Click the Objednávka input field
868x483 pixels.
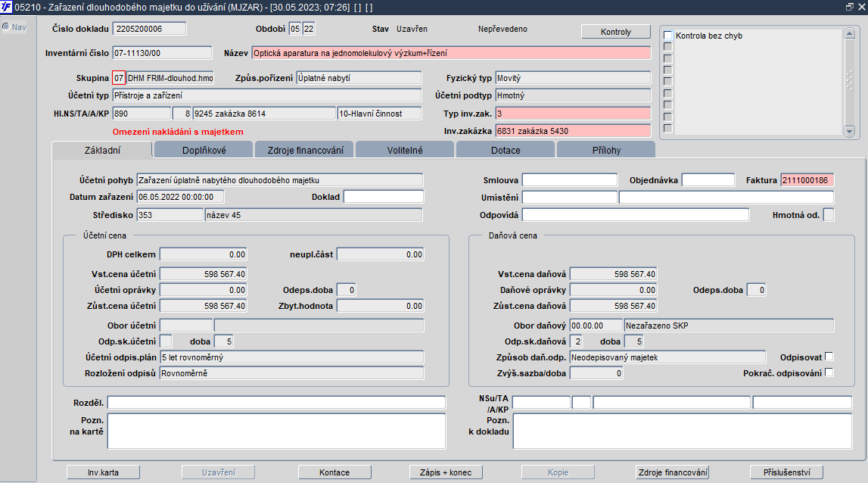pyautogui.click(x=708, y=180)
